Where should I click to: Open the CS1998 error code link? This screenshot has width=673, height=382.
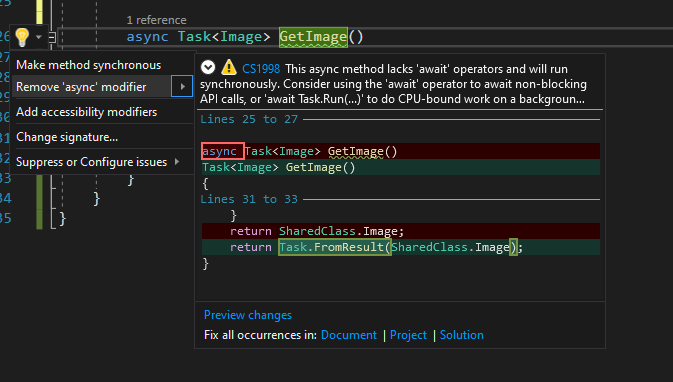(x=261, y=69)
